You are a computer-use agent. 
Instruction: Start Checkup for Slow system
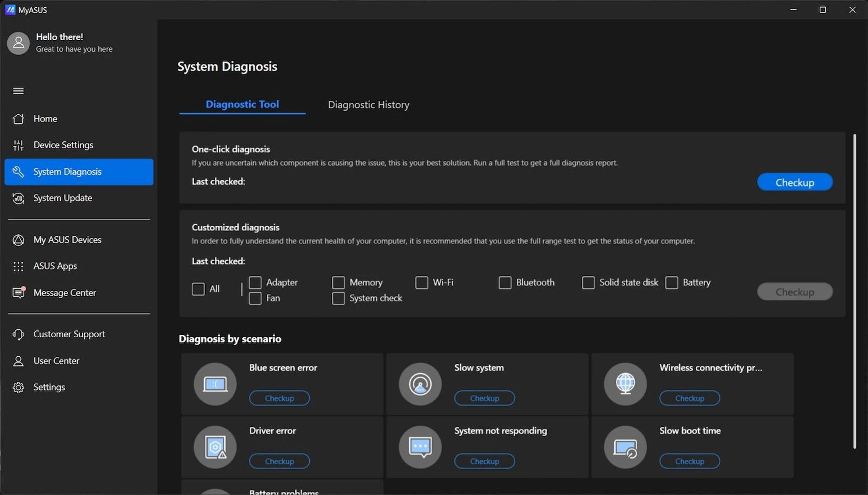click(x=485, y=398)
